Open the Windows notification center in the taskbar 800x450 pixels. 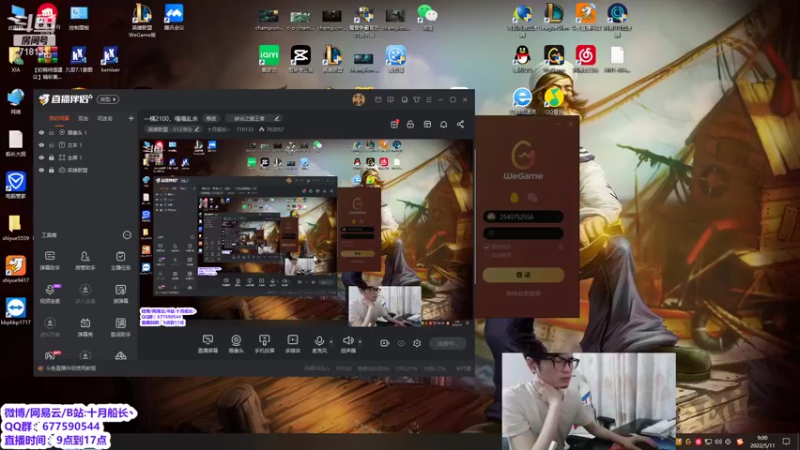coord(786,441)
